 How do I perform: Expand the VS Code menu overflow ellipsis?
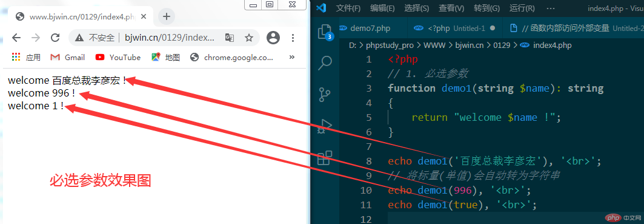551,8
